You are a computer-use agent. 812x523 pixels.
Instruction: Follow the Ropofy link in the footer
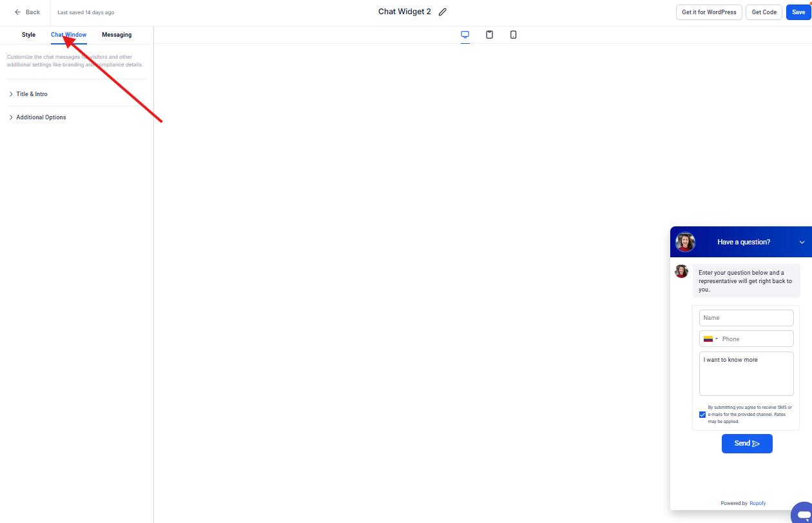pos(757,503)
